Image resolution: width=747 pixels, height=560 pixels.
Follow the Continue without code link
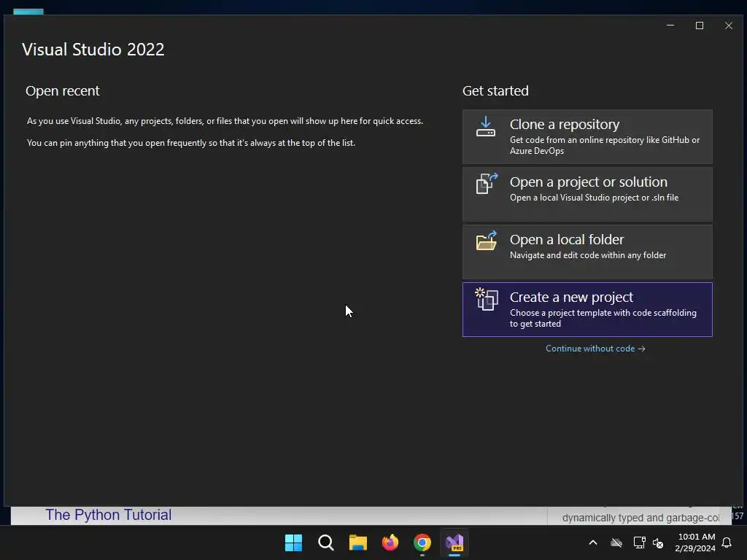click(x=595, y=349)
